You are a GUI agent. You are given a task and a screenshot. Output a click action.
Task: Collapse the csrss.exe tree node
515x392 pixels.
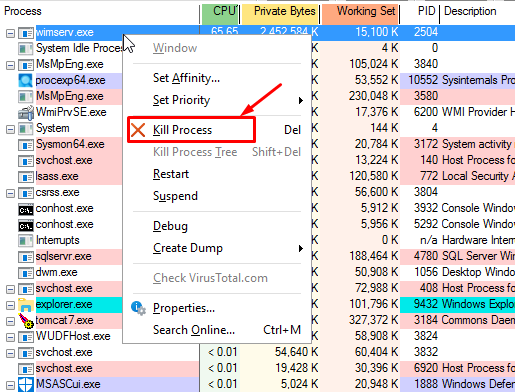tap(10, 193)
